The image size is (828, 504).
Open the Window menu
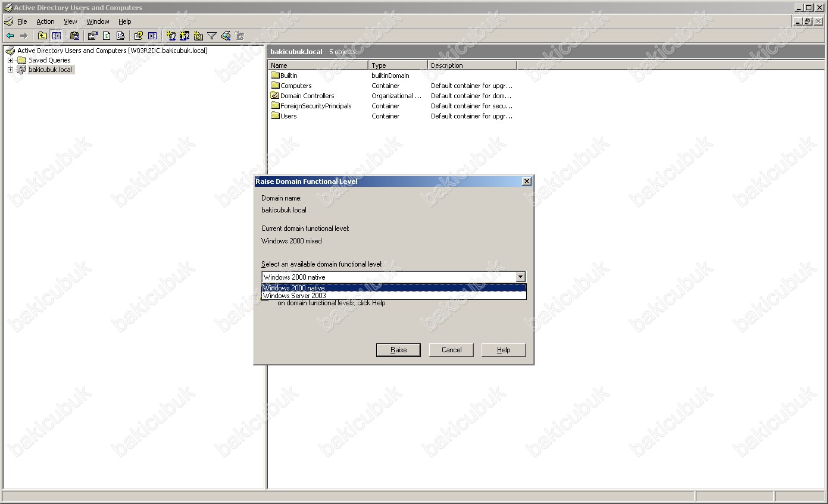[x=98, y=21]
